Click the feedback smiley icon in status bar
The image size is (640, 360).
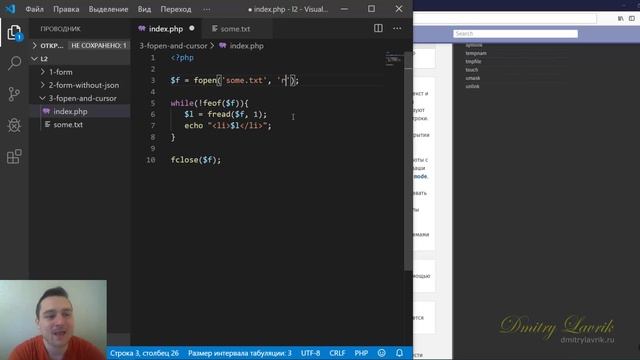point(381,353)
